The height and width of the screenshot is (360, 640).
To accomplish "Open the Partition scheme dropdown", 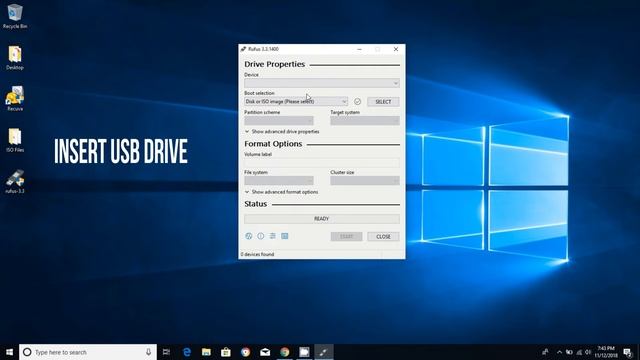I will pyautogui.click(x=279, y=120).
